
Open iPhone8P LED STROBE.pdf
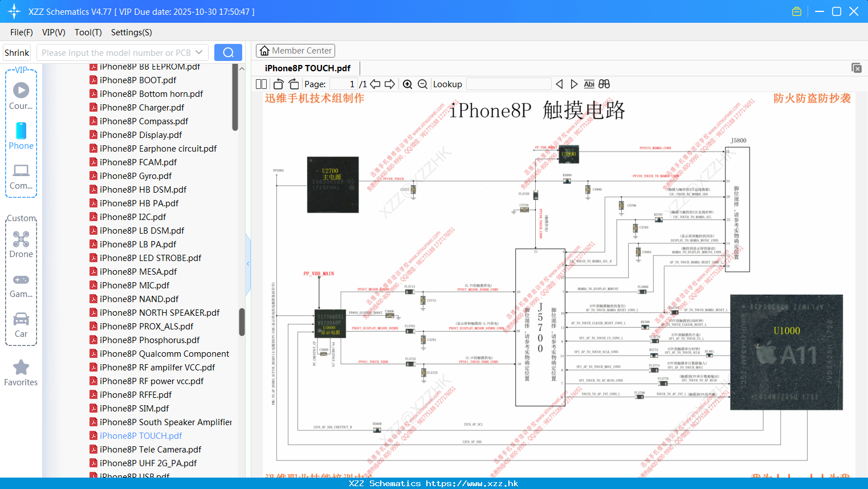pos(150,258)
